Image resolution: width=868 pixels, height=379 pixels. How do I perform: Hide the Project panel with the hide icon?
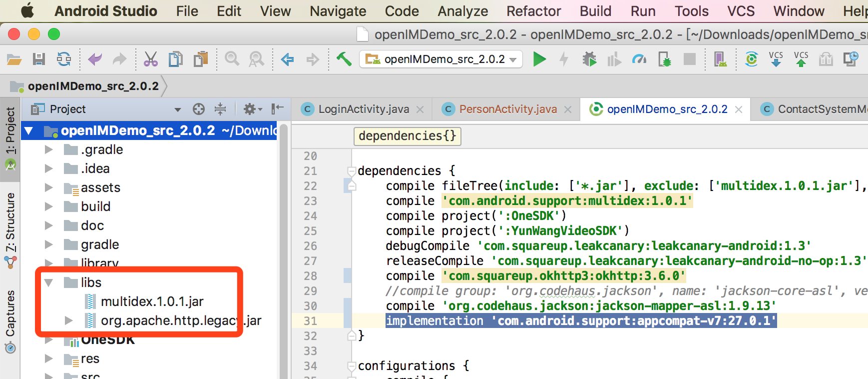click(277, 108)
